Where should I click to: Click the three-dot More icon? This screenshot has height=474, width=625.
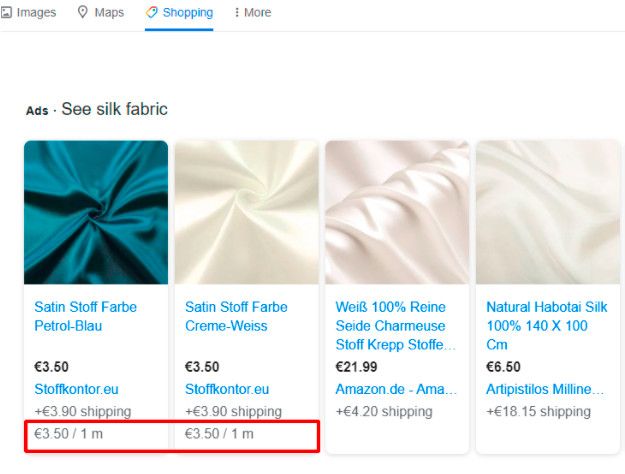(237, 13)
